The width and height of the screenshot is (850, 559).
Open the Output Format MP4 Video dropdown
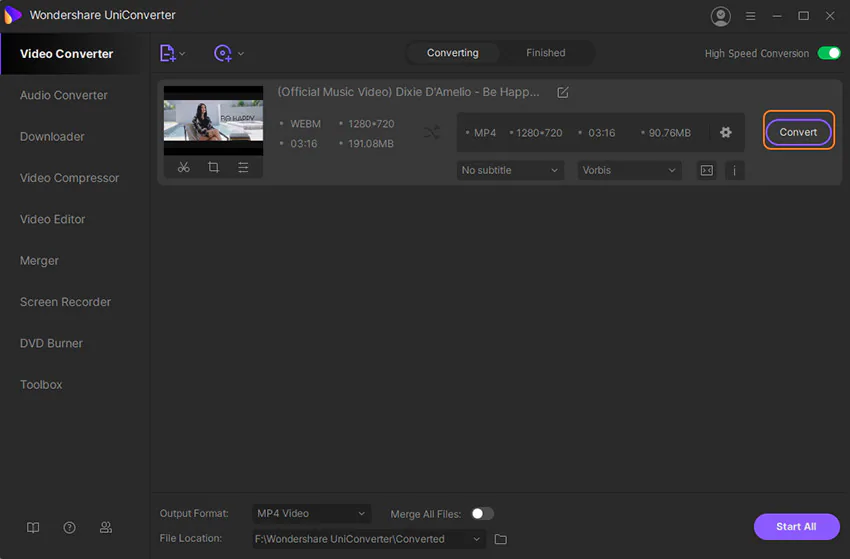click(x=312, y=513)
